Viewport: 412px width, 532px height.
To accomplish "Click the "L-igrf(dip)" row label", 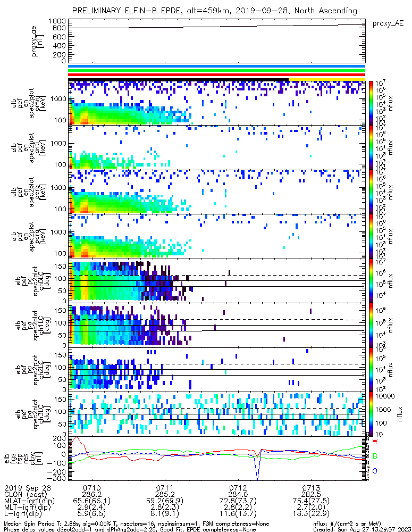I will (23, 513).
